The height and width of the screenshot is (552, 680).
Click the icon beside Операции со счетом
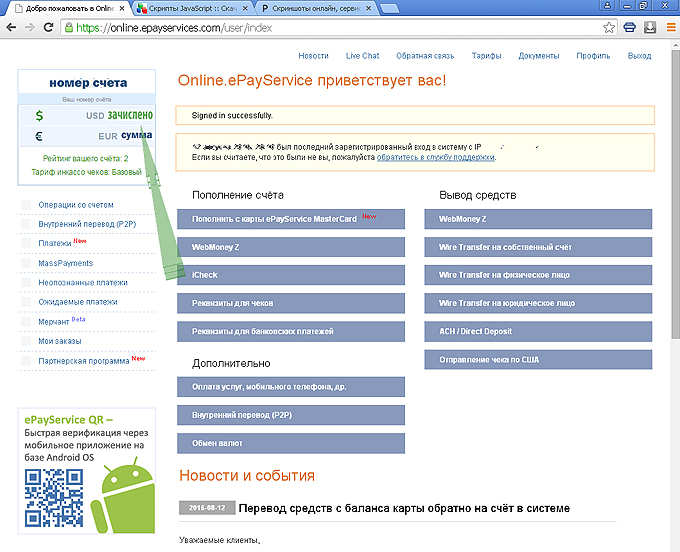26,205
